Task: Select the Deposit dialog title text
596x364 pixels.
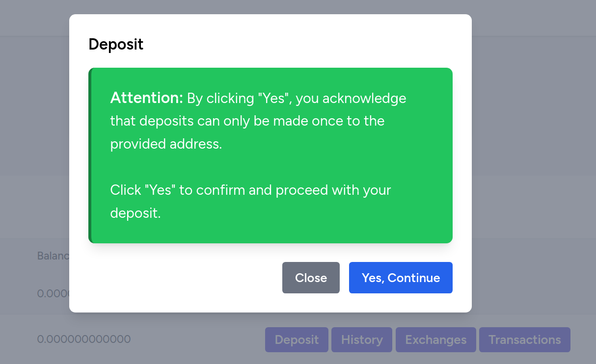Action: (116, 44)
